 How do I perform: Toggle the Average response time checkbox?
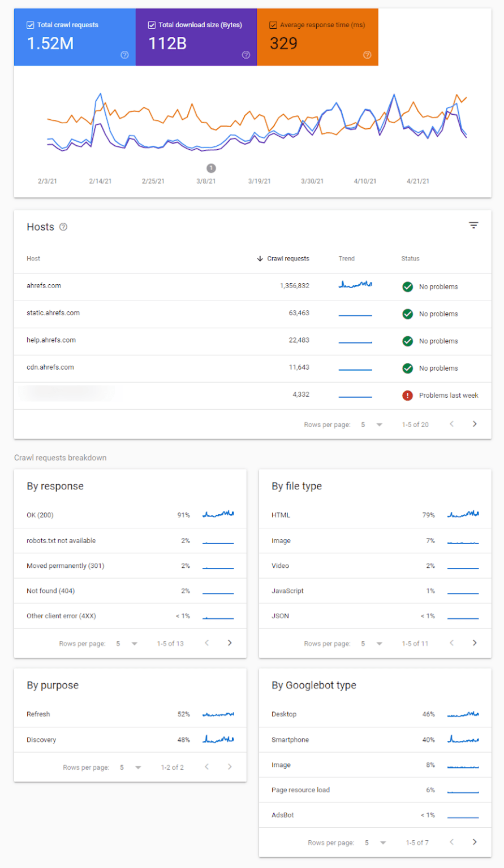[x=273, y=24]
